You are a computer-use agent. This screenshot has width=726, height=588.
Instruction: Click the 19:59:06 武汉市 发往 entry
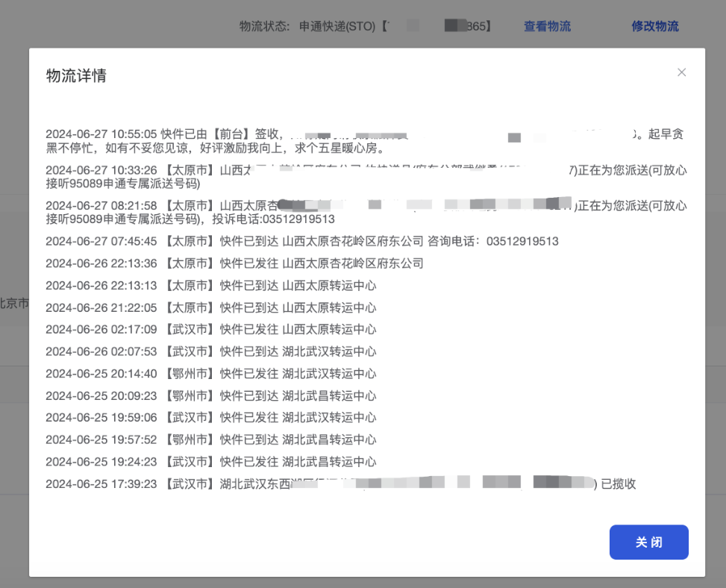[210, 418]
